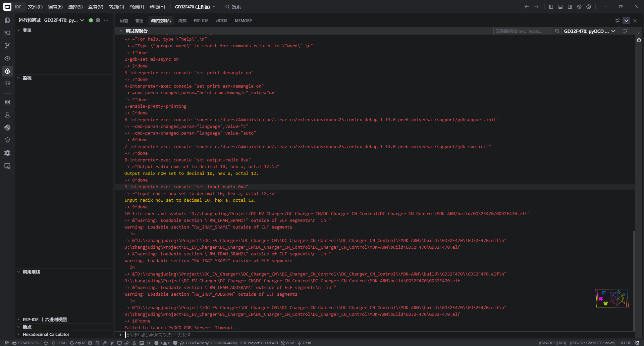
Task: Click the debug console filter input field
Action: tap(523, 31)
